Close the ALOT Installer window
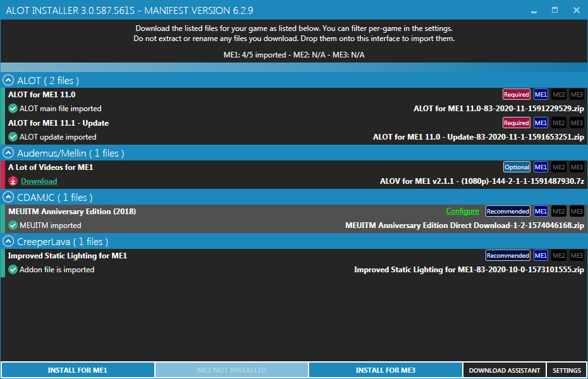588x379 pixels. coord(577,11)
